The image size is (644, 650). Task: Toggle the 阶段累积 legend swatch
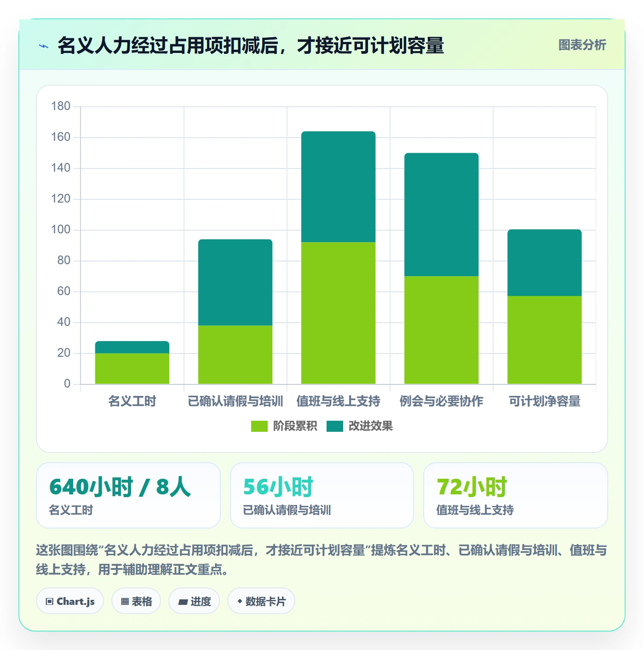(x=259, y=426)
